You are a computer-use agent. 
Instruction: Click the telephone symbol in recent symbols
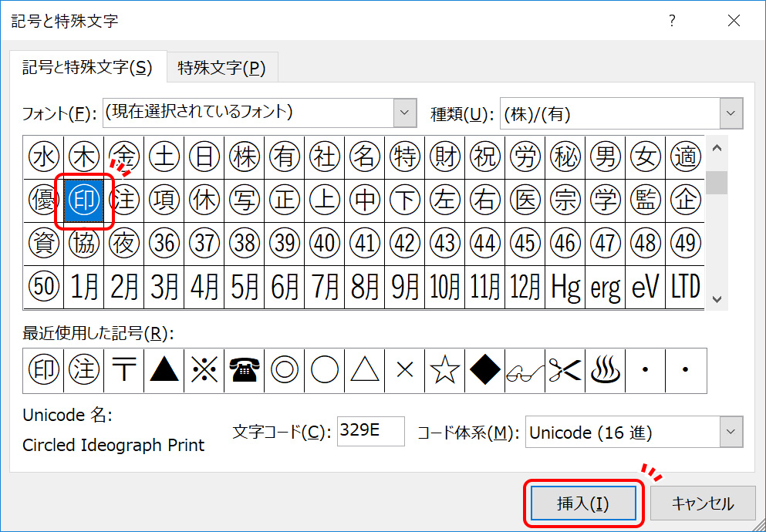point(244,371)
